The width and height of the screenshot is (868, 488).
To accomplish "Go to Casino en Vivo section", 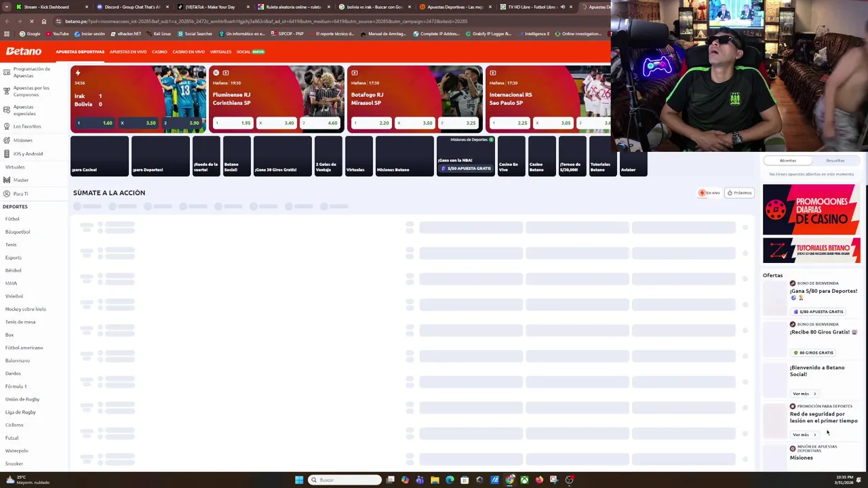I will pyautogui.click(x=189, y=52).
